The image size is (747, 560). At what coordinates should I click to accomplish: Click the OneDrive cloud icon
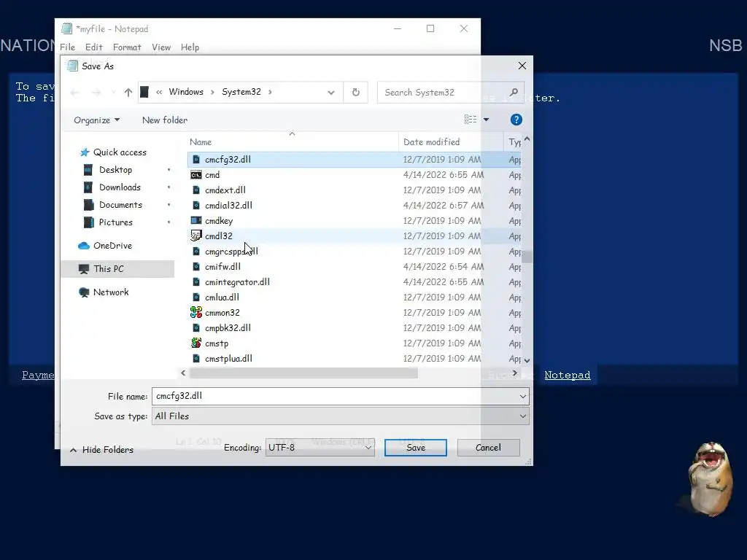(84, 246)
